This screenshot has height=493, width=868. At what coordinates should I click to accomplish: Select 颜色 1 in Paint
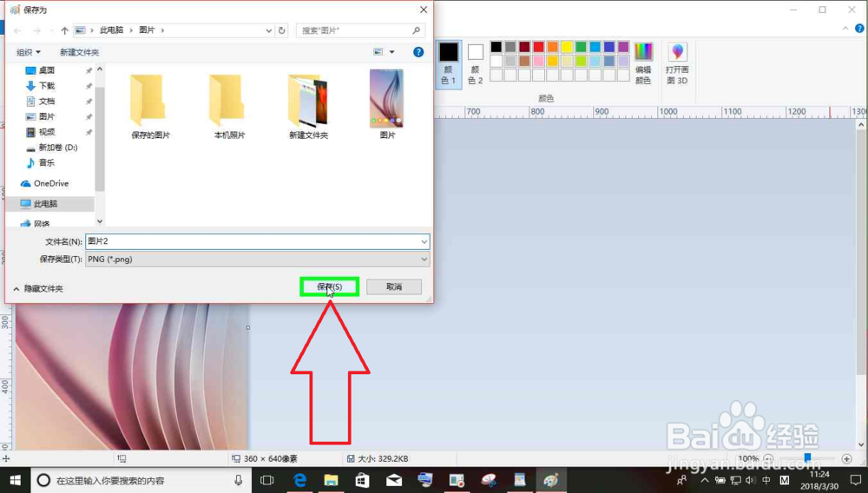pyautogui.click(x=449, y=63)
